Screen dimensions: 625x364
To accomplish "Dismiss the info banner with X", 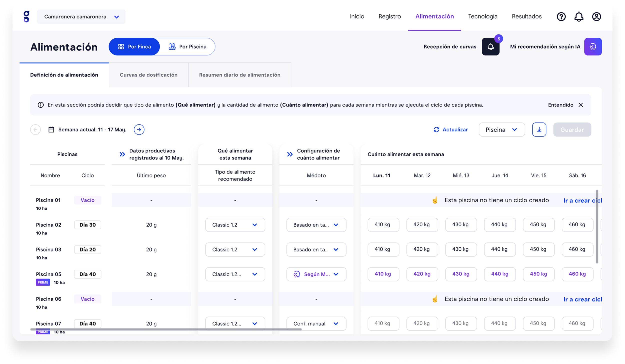I will (x=581, y=105).
